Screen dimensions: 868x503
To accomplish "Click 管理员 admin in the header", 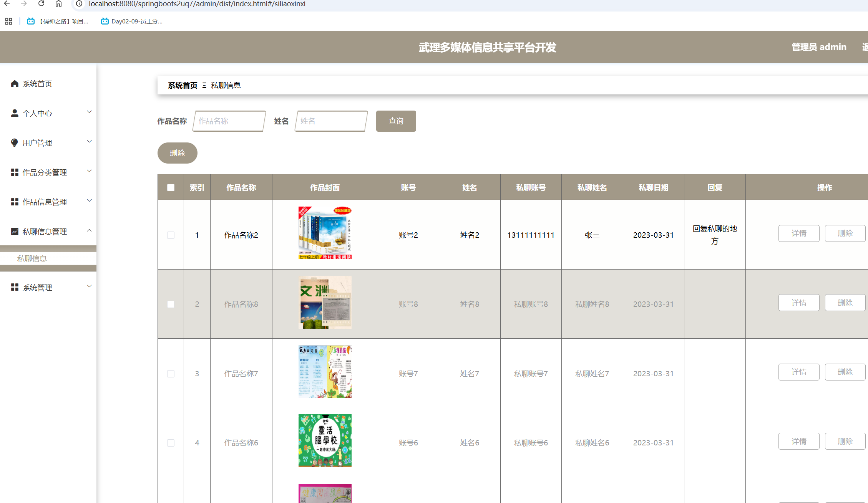I will pyautogui.click(x=819, y=47).
